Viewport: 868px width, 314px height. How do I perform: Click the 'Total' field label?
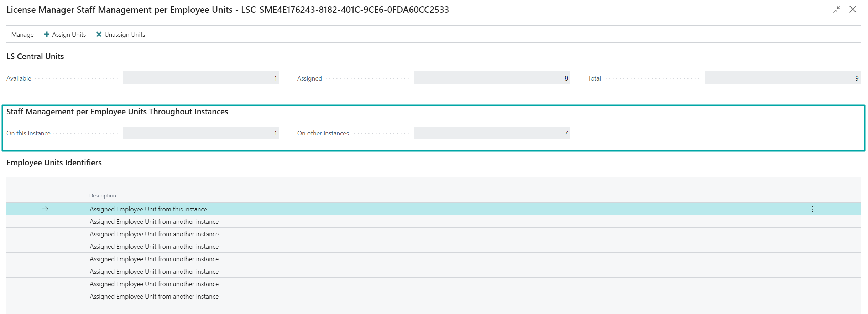click(594, 78)
